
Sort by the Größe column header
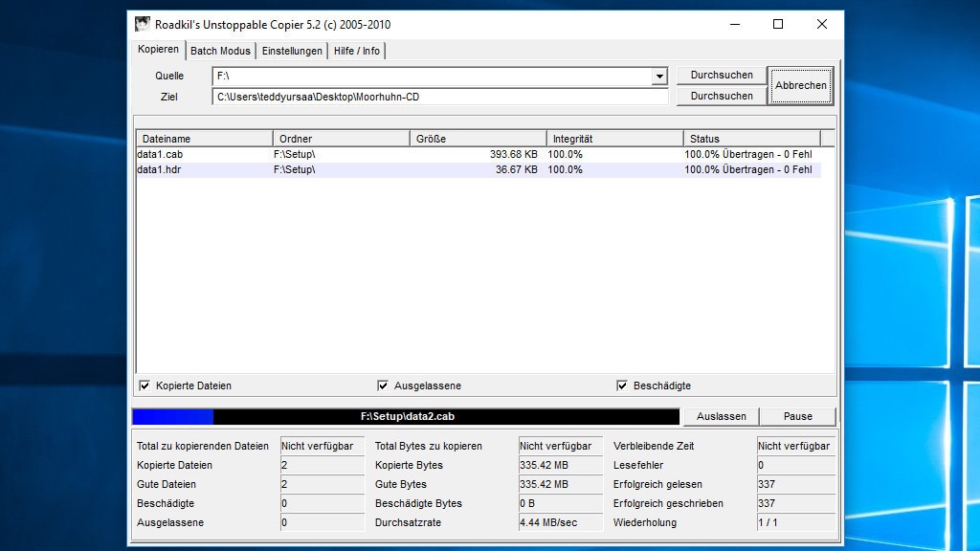tap(479, 139)
